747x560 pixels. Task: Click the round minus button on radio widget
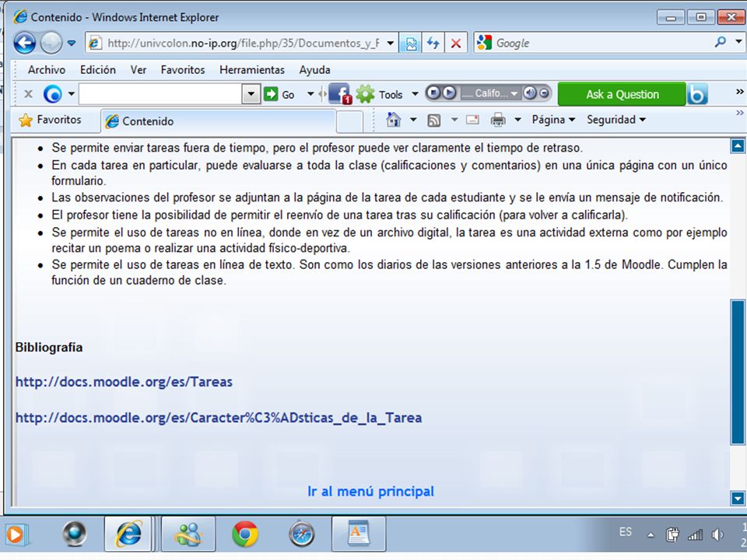click(544, 93)
